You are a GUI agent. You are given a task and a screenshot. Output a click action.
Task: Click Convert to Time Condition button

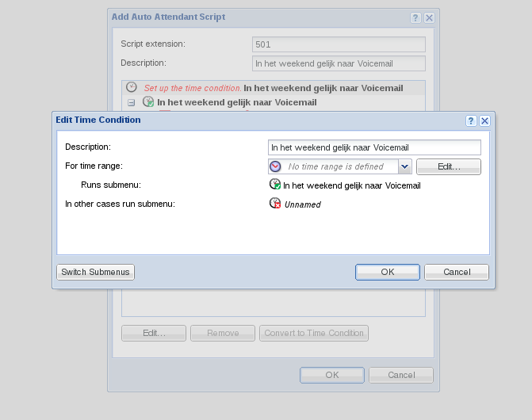point(314,333)
